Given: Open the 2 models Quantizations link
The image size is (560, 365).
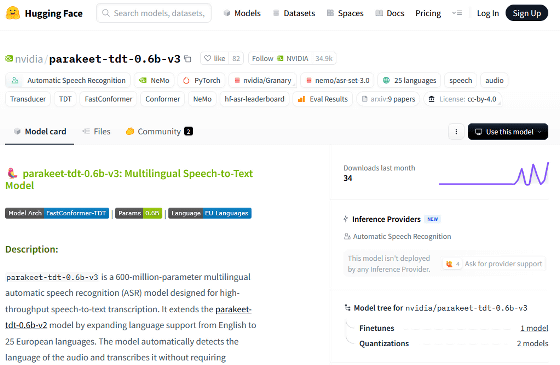Looking at the screenshot, I should tap(532, 343).
